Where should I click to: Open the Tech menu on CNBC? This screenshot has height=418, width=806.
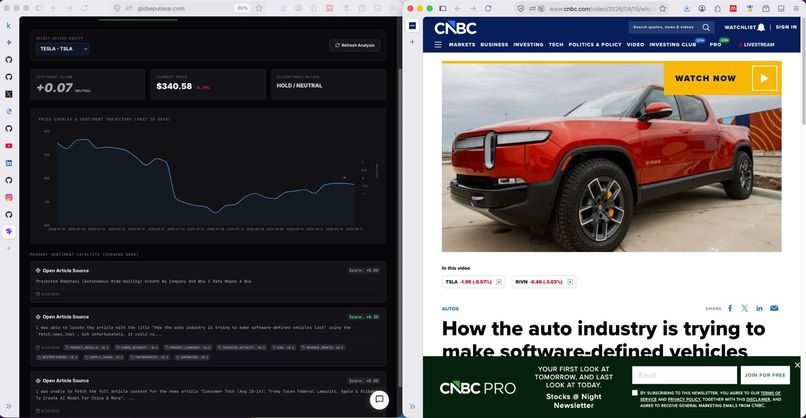click(x=556, y=45)
